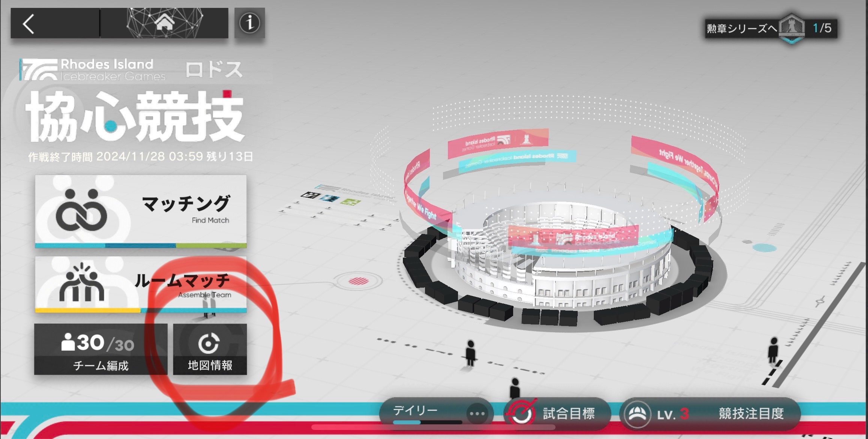Tap the red striped circle marker
Image resolution: width=868 pixels, height=439 pixels.
coord(358,281)
